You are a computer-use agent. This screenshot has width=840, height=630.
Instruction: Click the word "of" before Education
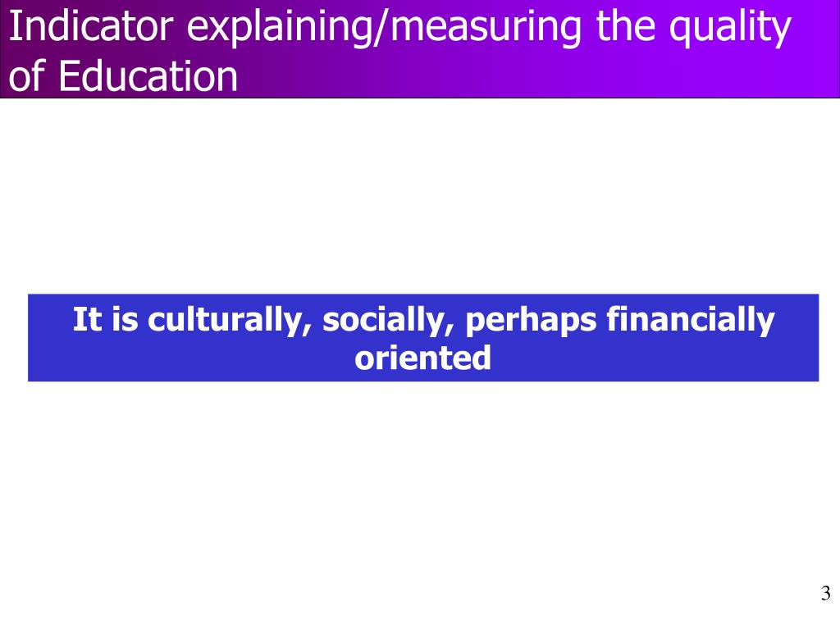[x=26, y=75]
